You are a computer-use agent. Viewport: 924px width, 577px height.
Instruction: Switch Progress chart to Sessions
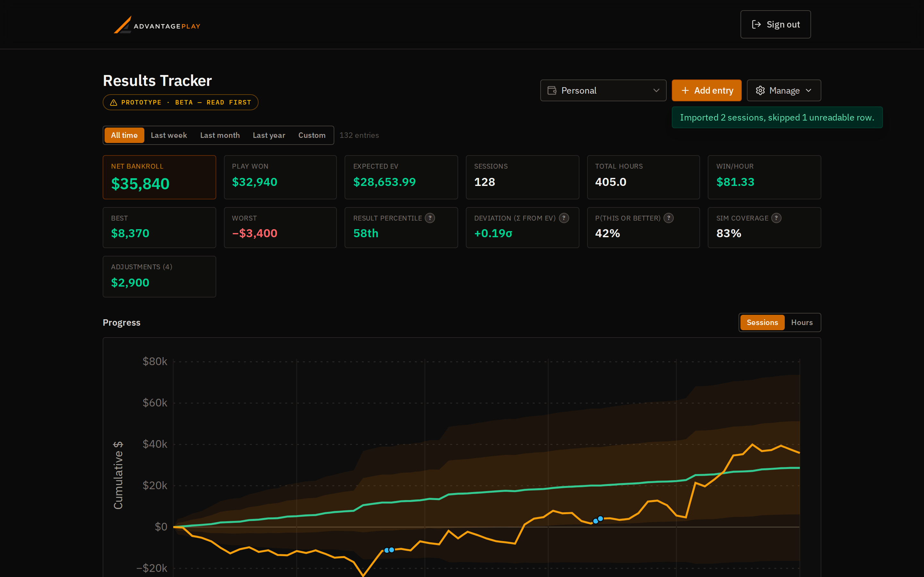[x=762, y=322]
